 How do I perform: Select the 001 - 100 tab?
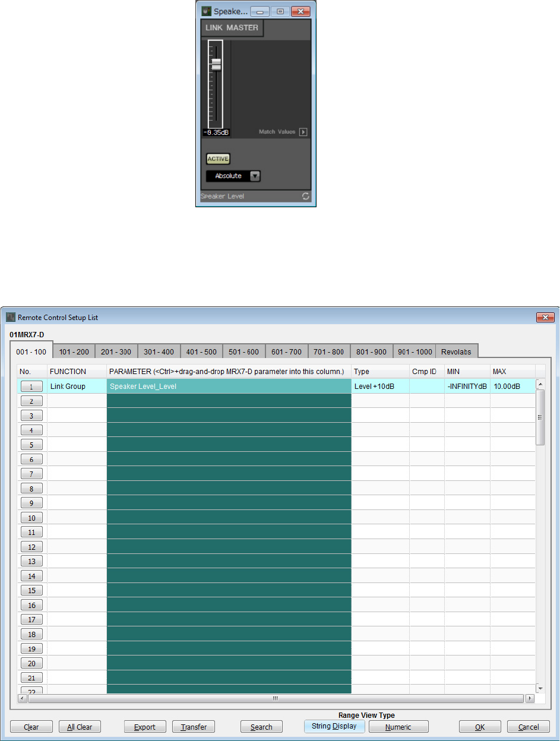31,351
